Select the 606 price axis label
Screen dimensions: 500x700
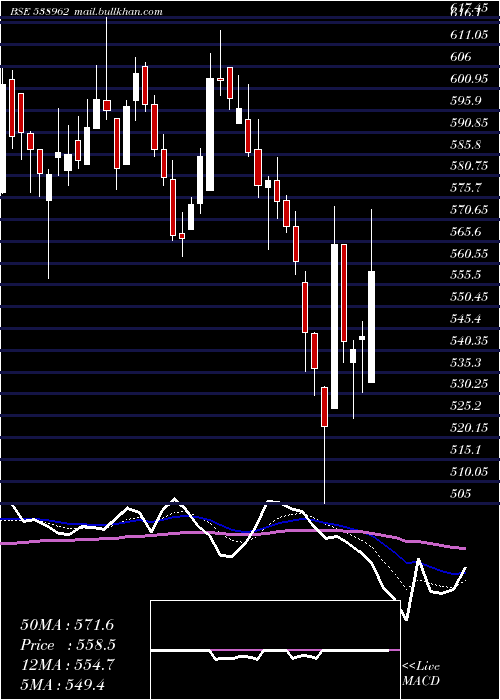[x=461, y=57]
